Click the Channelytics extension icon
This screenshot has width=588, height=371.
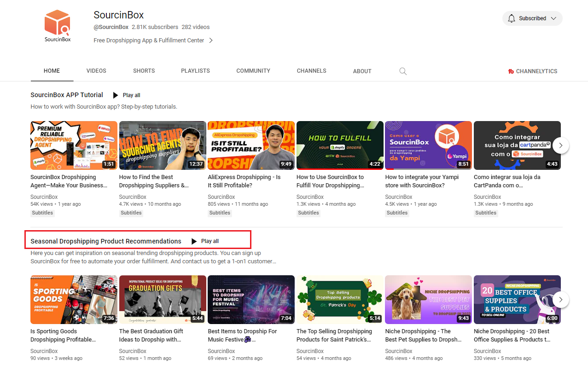tap(511, 71)
